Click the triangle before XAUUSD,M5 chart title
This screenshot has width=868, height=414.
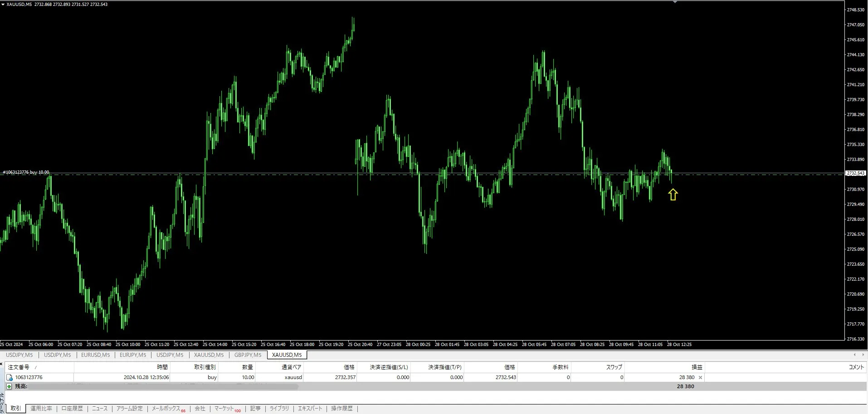coord(3,4)
